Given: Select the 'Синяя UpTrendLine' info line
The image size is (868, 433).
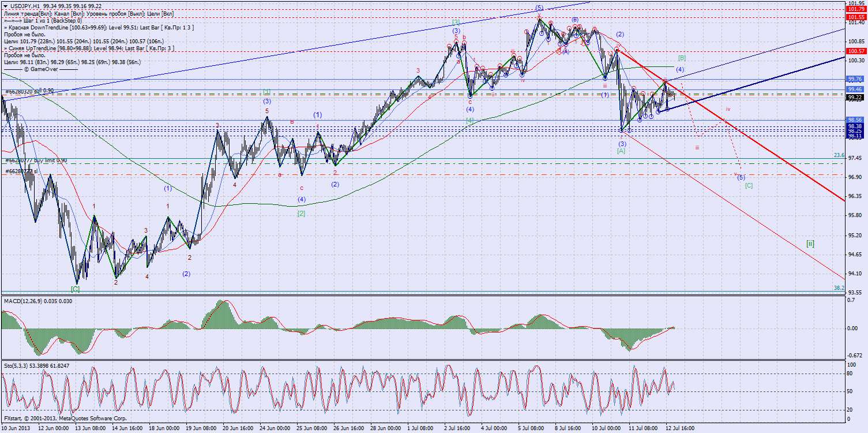Looking at the screenshot, I should point(89,48).
